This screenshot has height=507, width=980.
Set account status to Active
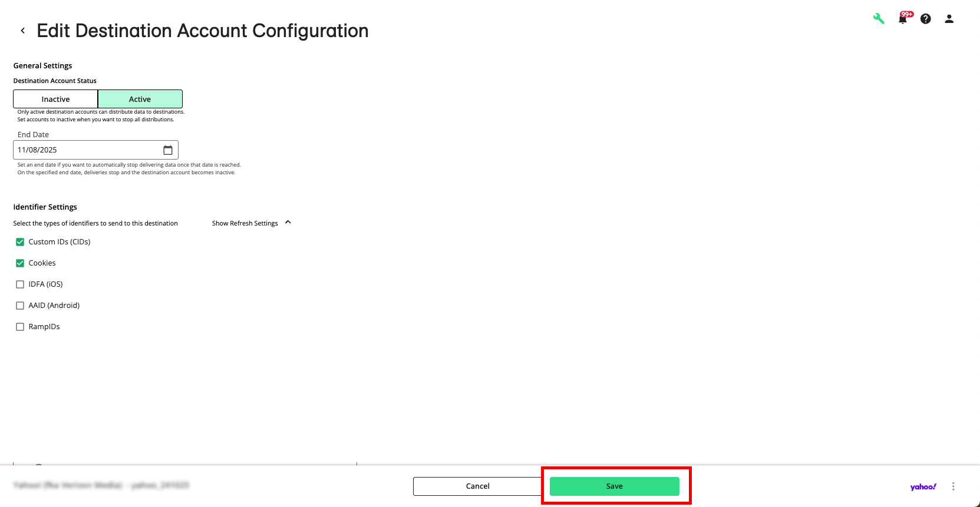pos(140,99)
